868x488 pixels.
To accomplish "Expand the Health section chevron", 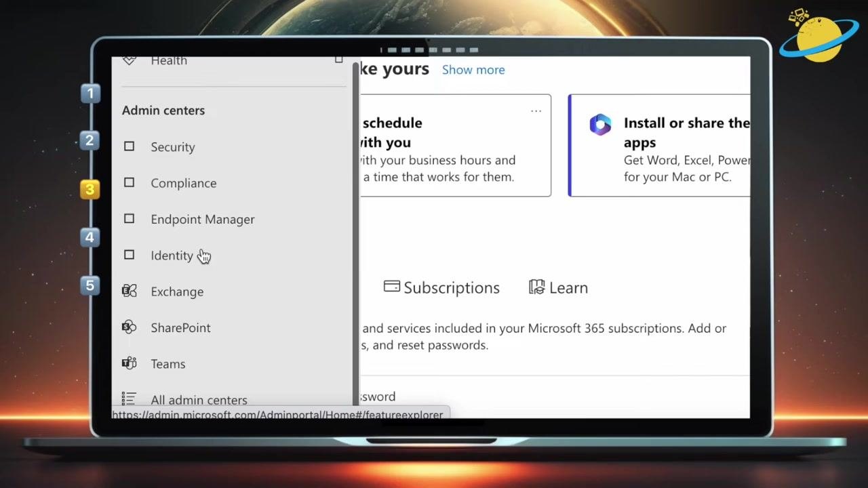I will pyautogui.click(x=338, y=60).
